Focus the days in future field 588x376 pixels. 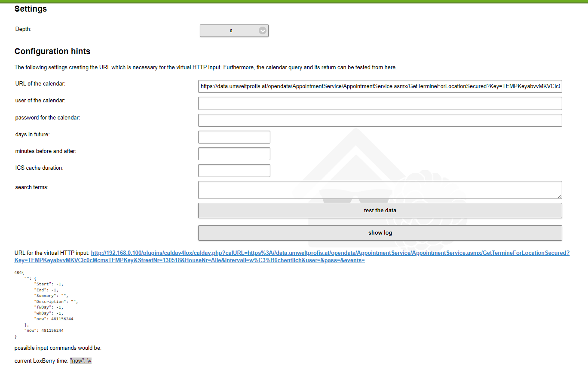(234, 137)
